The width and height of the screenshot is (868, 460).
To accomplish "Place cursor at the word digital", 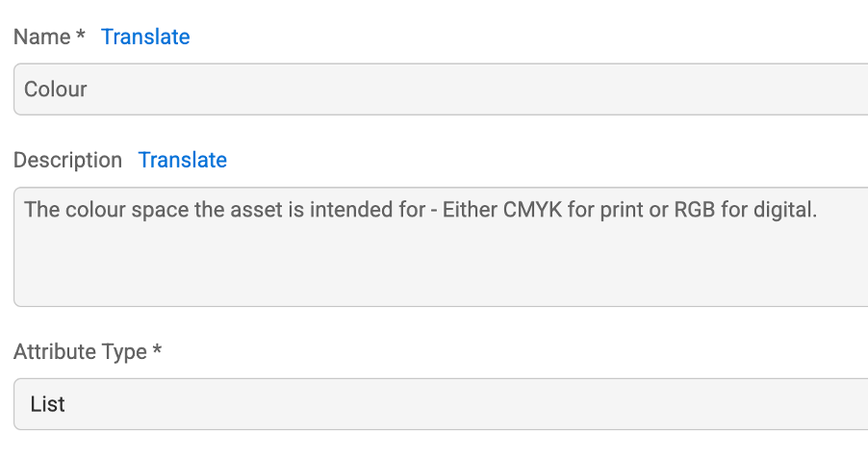I will click(785, 209).
